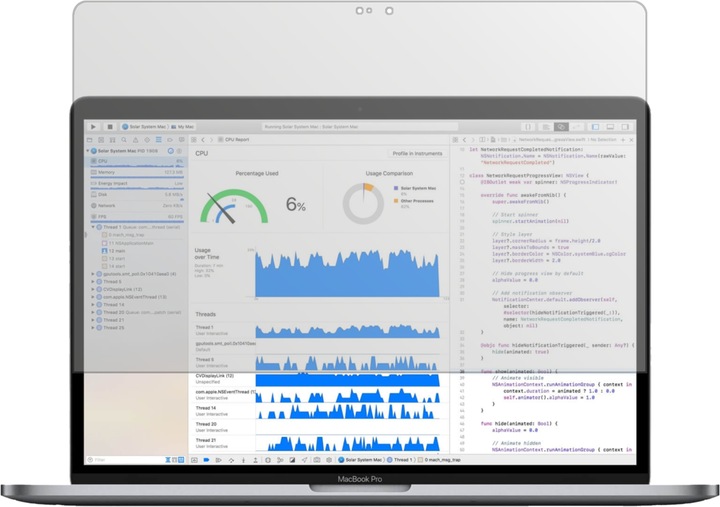
Task: Select the Energy Impact gauge row
Action: pos(137,183)
